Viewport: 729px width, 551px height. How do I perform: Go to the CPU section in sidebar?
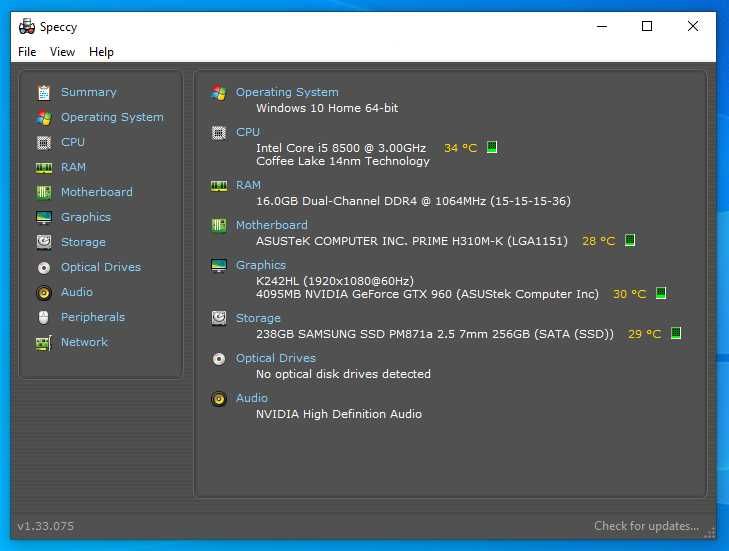click(x=73, y=142)
